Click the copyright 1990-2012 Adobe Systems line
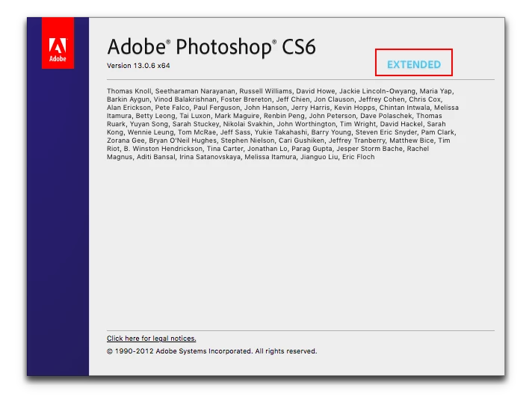Screen dimensions: 532x414 coord(211,351)
